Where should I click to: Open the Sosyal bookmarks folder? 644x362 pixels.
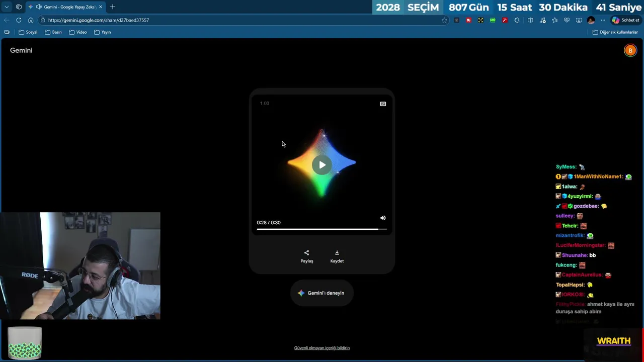tap(28, 32)
